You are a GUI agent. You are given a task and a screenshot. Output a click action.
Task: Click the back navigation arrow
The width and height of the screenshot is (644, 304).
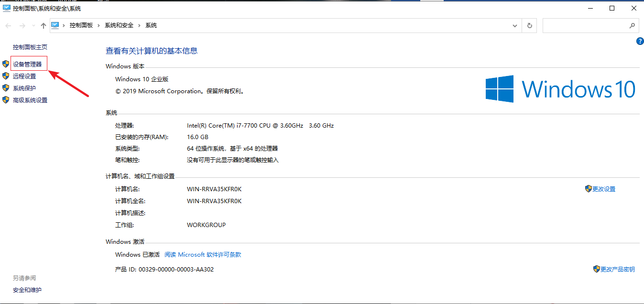pyautogui.click(x=8, y=26)
